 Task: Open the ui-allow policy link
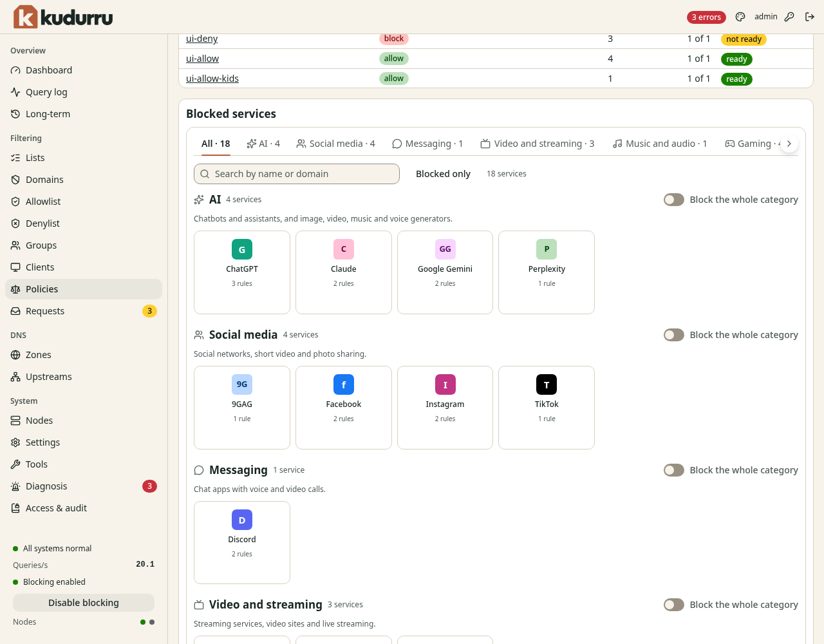pyautogui.click(x=202, y=59)
